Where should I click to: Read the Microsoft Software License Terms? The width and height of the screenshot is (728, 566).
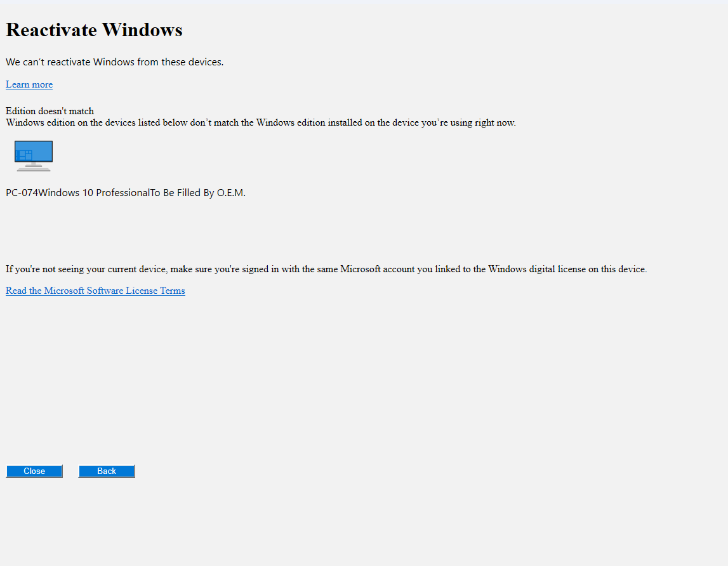[x=95, y=291]
